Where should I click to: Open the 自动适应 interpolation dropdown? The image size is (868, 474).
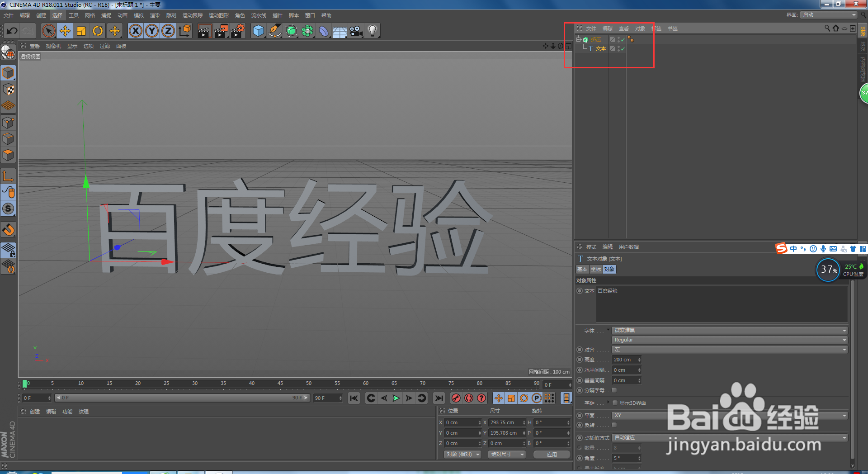point(730,437)
